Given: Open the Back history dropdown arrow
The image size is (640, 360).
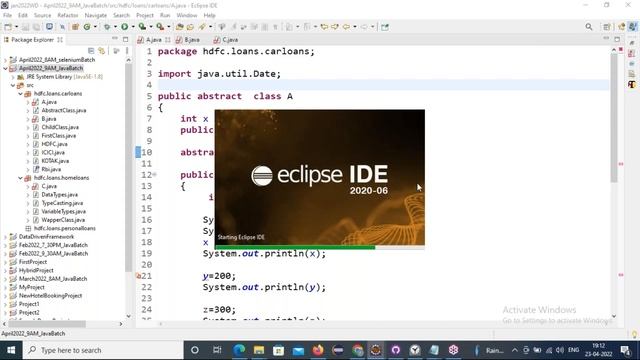Looking at the screenshot, I should tap(355, 27).
